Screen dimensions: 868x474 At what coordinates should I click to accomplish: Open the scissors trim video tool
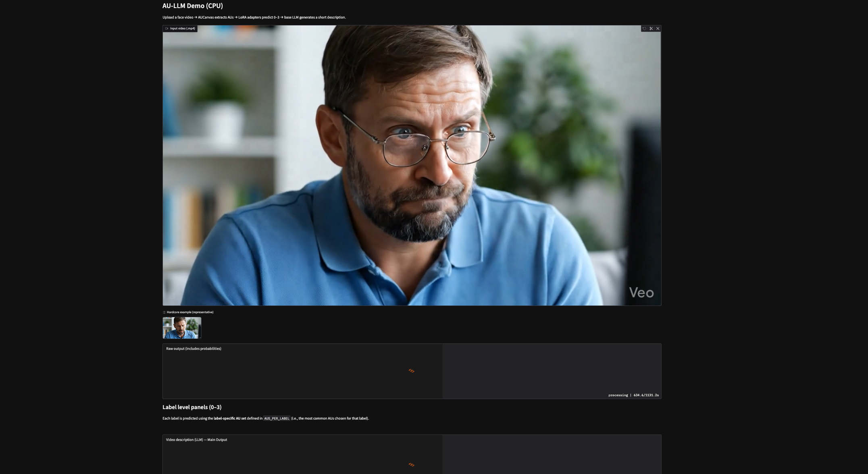[651, 29]
